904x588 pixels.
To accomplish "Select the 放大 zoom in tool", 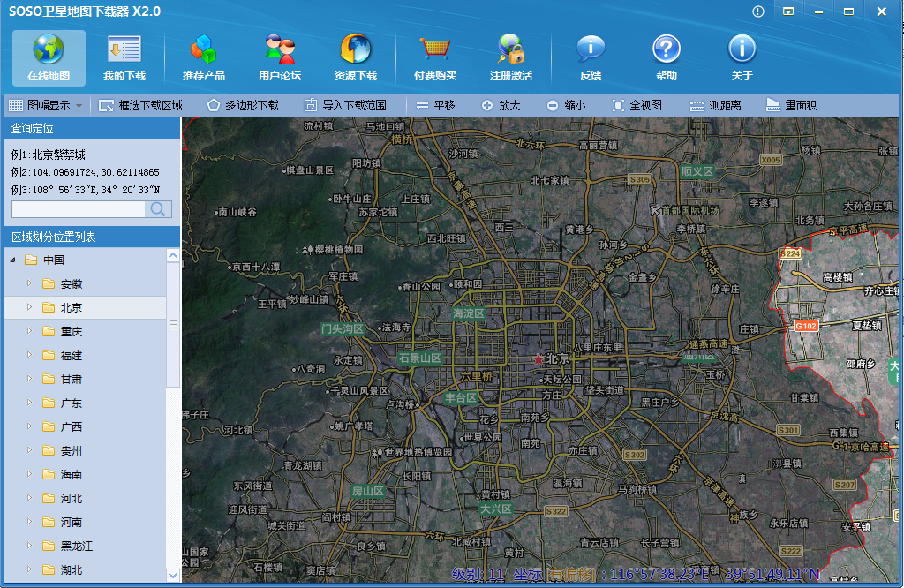I will tap(501, 105).
